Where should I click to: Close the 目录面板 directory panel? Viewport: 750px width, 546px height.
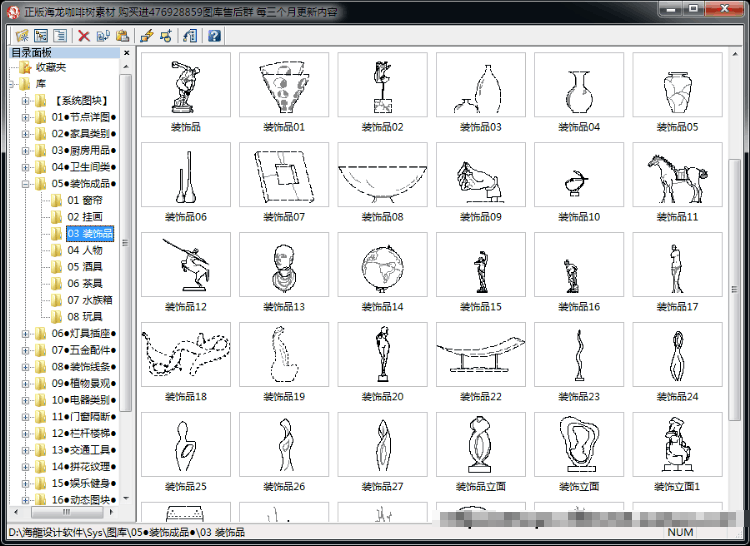coord(126,53)
